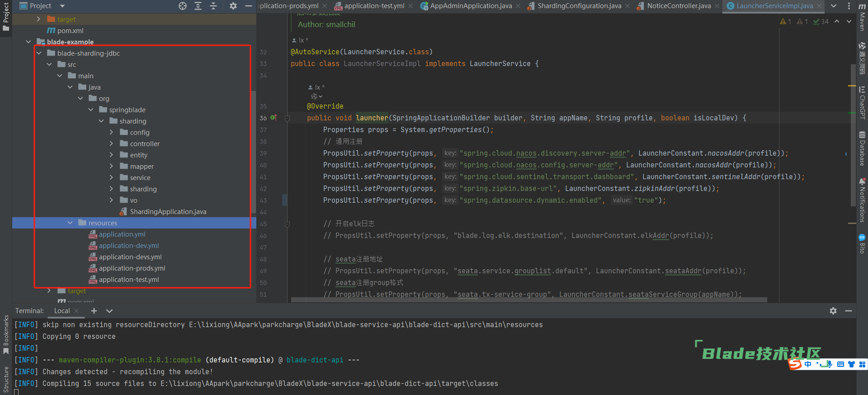Hide the Project panel with minus icon
The width and height of the screenshot is (868, 395).
click(x=248, y=6)
